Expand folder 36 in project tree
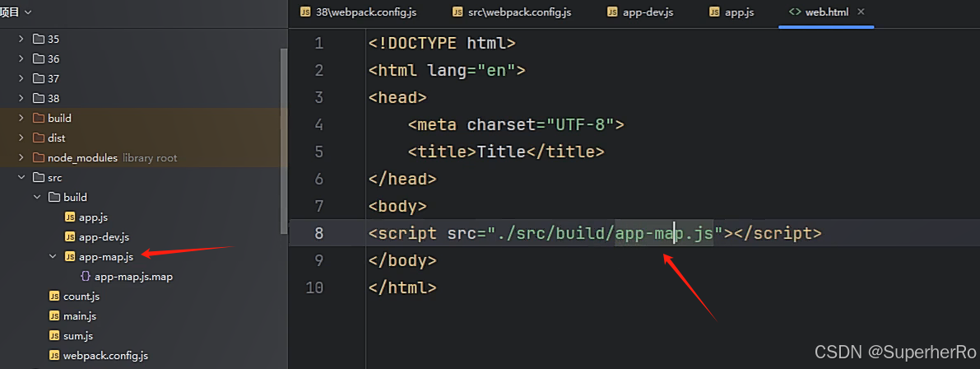Viewport: 980px width, 369px height. tap(21, 58)
